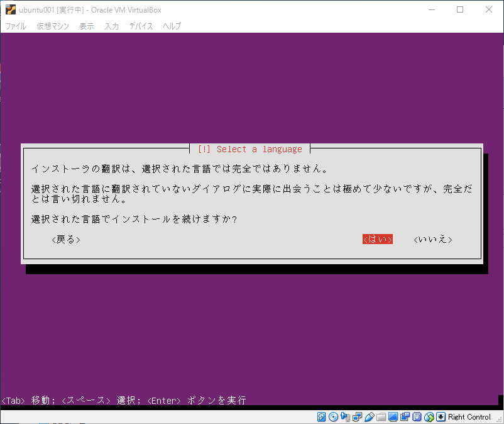Click the window resize grip beside Right Control

coord(499,420)
